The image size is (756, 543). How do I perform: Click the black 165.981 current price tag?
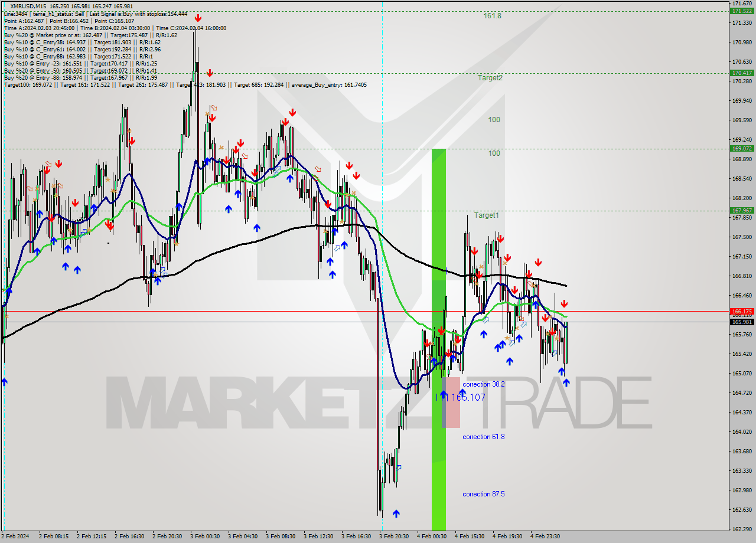click(742, 322)
